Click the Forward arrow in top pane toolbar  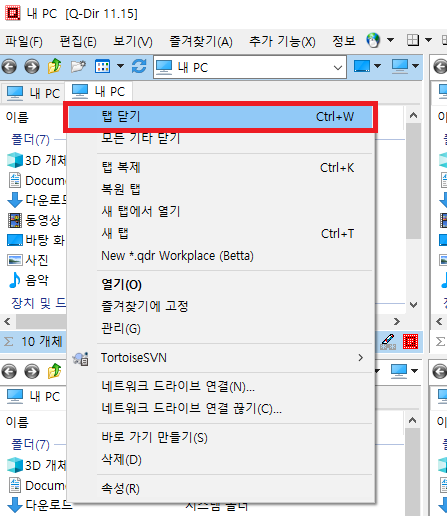pos(32,67)
